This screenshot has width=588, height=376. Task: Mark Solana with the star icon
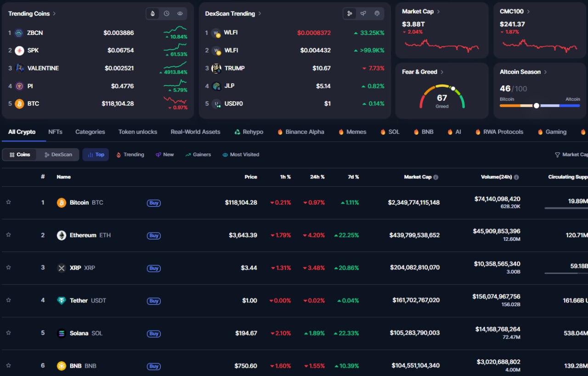point(8,333)
